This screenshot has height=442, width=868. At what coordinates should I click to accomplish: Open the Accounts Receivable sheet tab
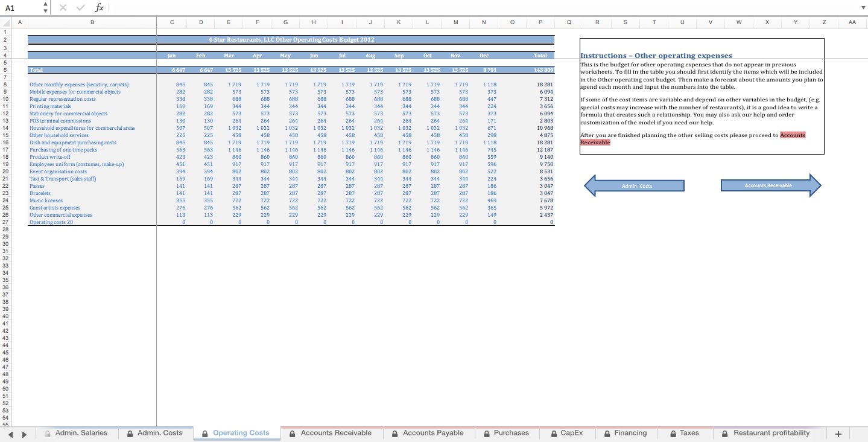coord(331,433)
